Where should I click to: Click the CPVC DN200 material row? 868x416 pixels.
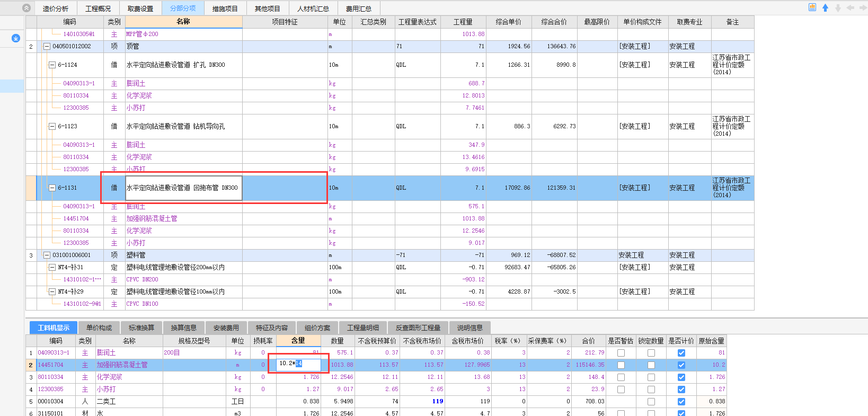389,279
